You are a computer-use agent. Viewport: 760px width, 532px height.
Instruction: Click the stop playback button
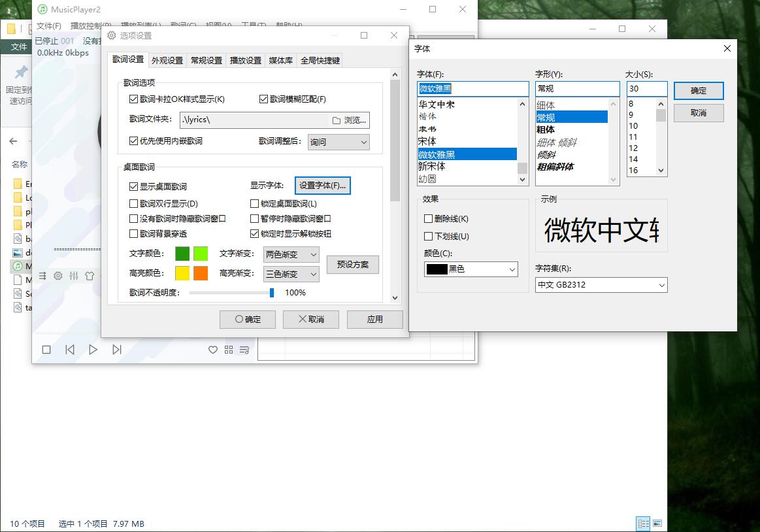coord(46,350)
